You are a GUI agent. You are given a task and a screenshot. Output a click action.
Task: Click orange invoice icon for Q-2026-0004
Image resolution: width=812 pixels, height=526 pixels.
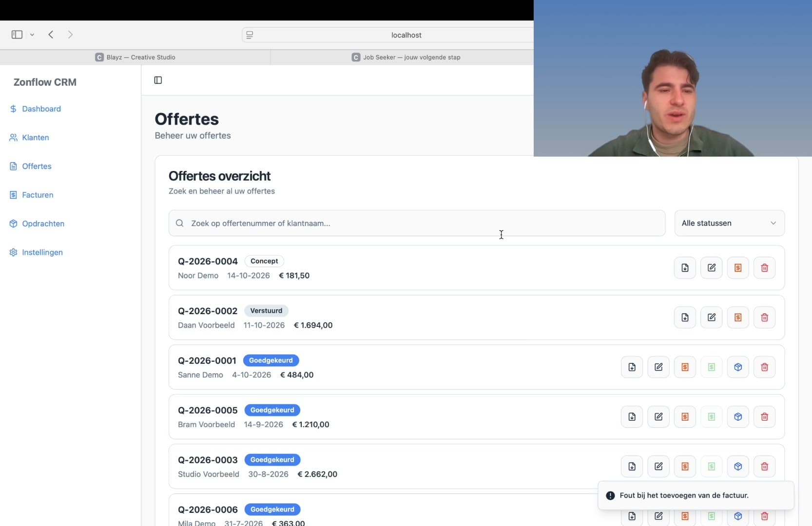pyautogui.click(x=738, y=268)
